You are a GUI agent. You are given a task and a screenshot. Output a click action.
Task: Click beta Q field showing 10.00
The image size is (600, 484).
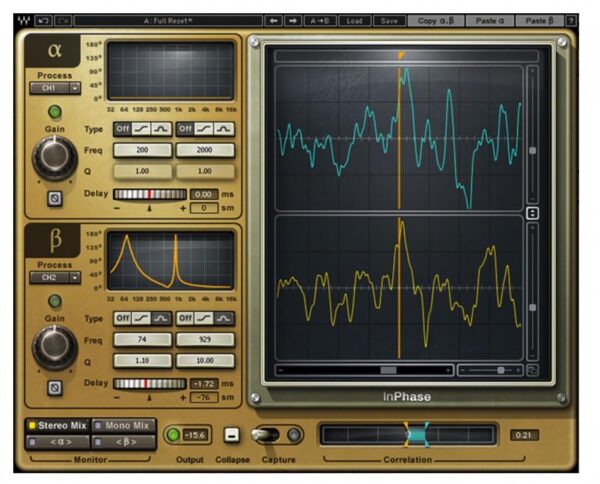pyautogui.click(x=205, y=360)
